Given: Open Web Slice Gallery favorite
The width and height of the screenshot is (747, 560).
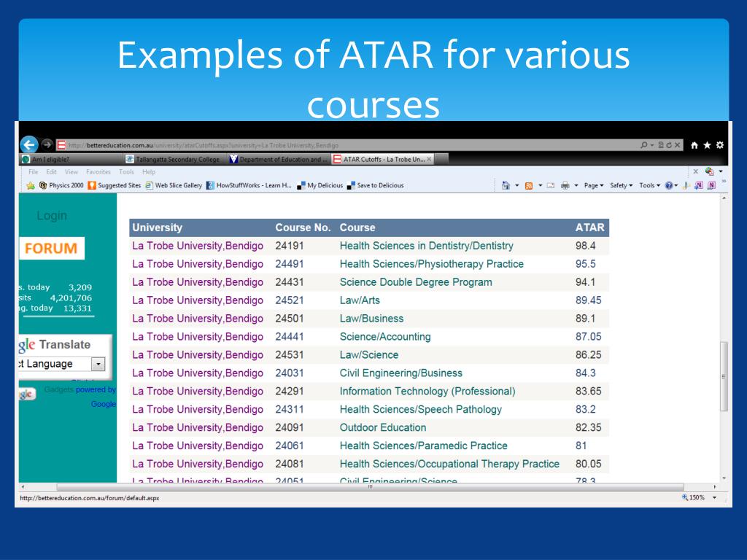Looking at the screenshot, I should click(174, 186).
